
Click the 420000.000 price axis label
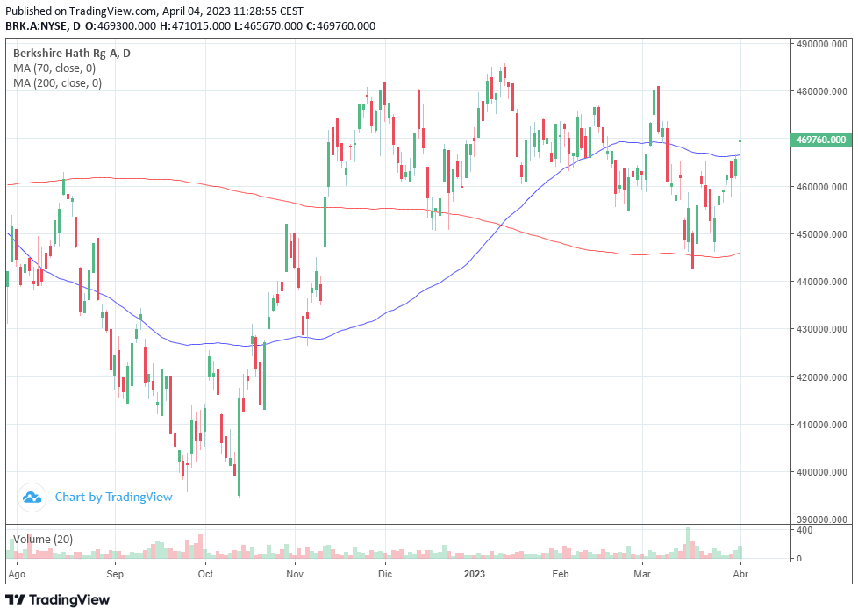click(x=821, y=377)
